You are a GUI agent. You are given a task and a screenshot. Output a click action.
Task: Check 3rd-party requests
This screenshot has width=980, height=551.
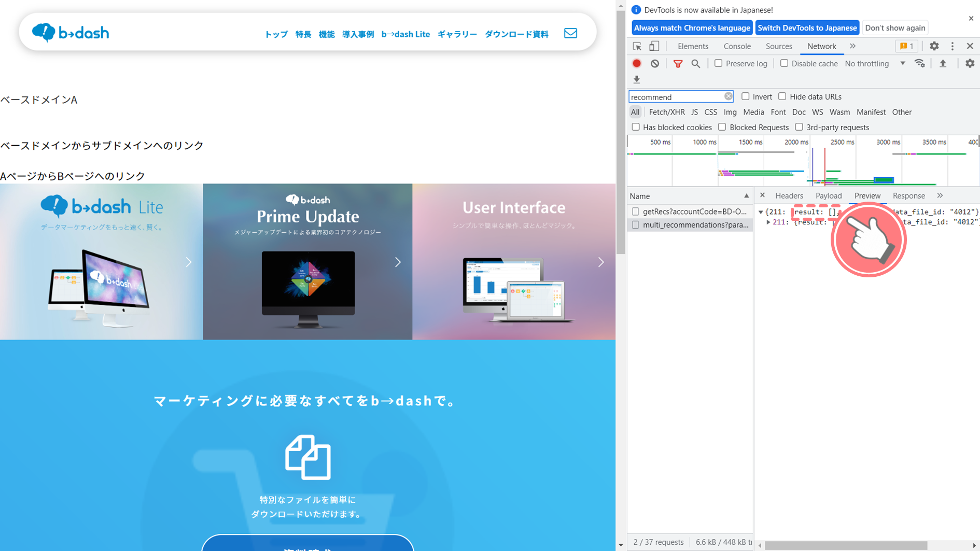[799, 127]
